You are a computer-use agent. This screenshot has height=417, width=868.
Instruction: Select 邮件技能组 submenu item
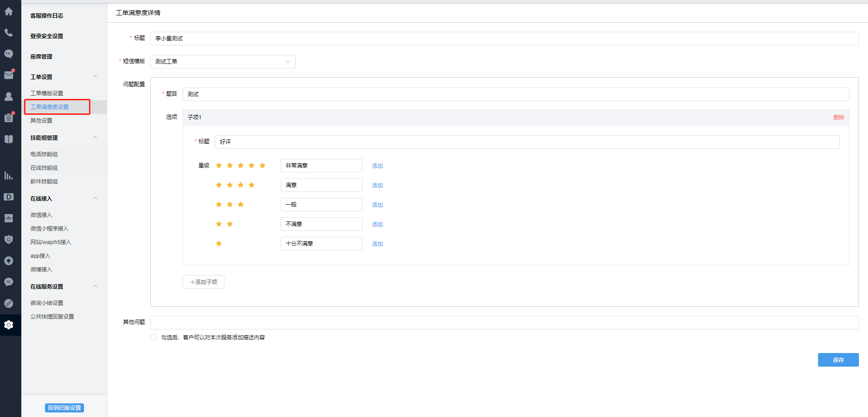pyautogui.click(x=44, y=182)
